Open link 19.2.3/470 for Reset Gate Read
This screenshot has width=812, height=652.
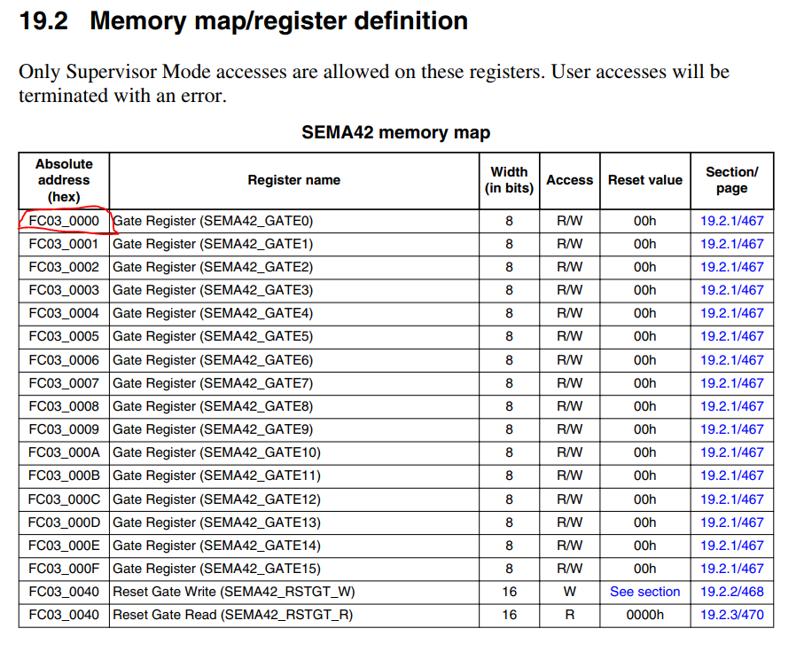click(x=731, y=616)
